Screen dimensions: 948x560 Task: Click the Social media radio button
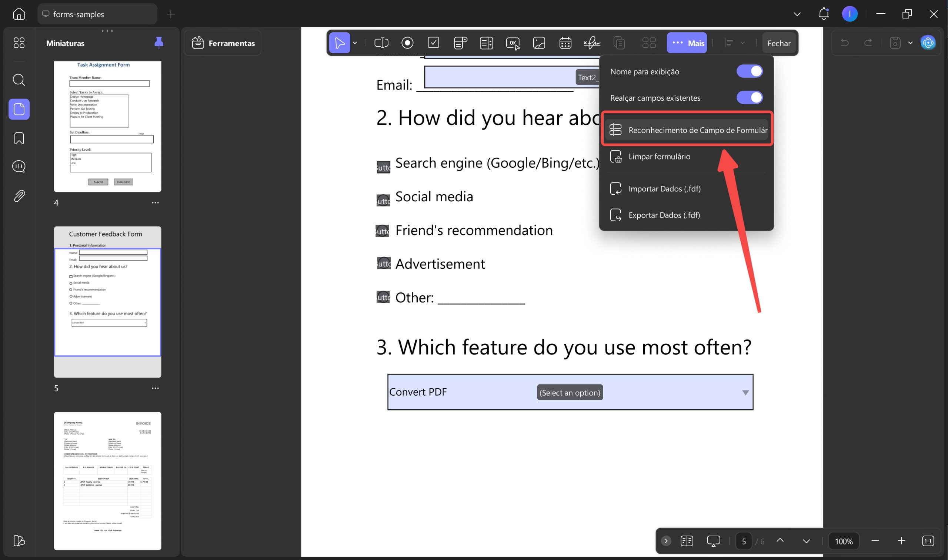click(x=383, y=200)
